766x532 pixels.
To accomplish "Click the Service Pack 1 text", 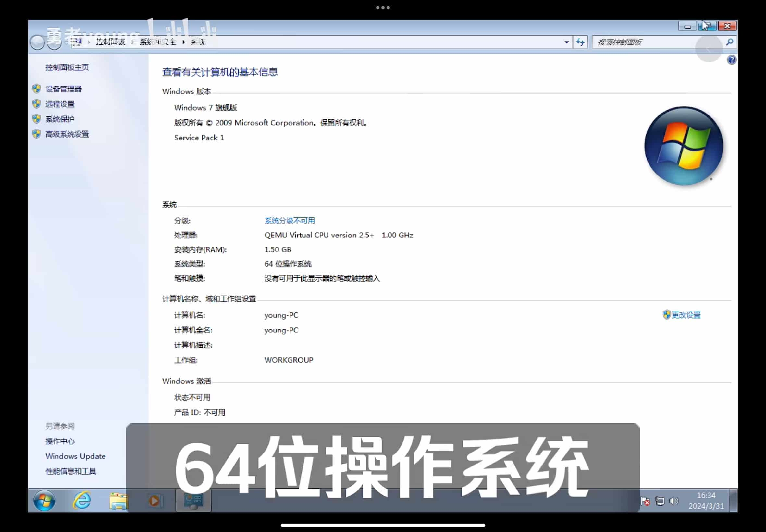I will click(x=199, y=138).
